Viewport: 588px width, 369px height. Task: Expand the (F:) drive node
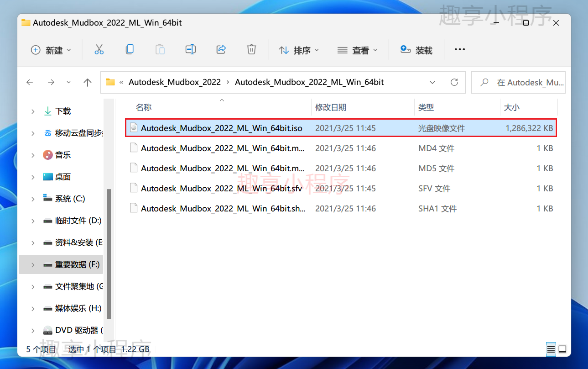(x=33, y=265)
